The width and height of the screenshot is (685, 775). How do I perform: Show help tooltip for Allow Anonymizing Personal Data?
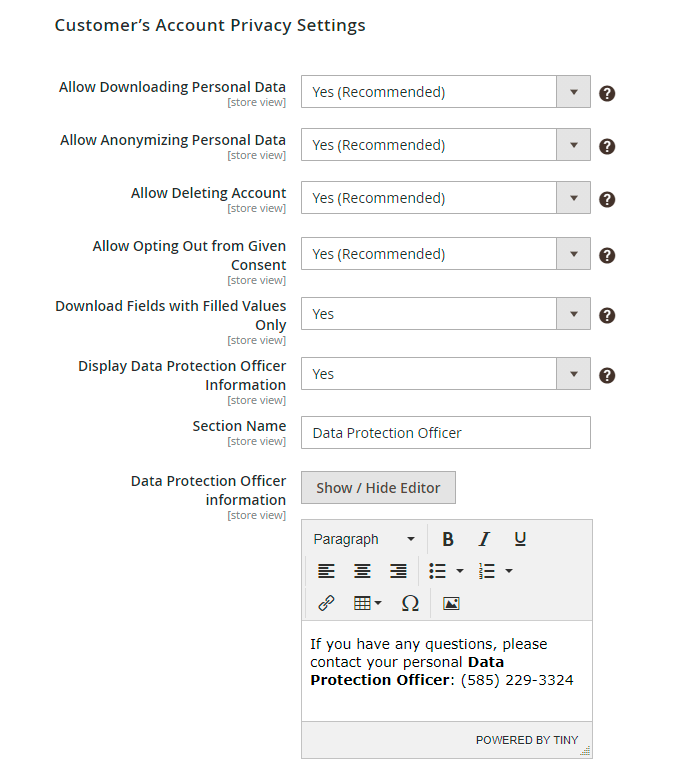pyautogui.click(x=606, y=146)
